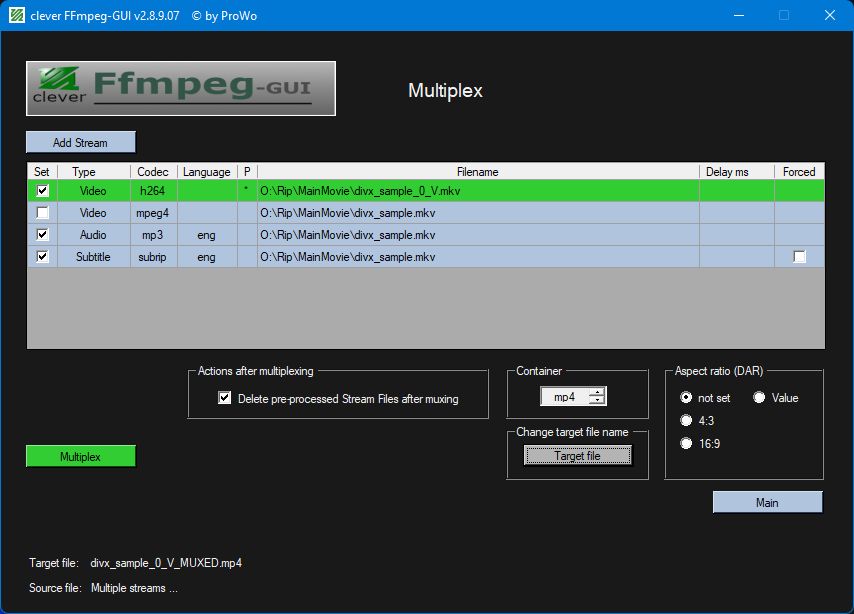Click filename cell in mpeg4 video row
Image resolution: width=854 pixels, height=614 pixels.
click(478, 213)
